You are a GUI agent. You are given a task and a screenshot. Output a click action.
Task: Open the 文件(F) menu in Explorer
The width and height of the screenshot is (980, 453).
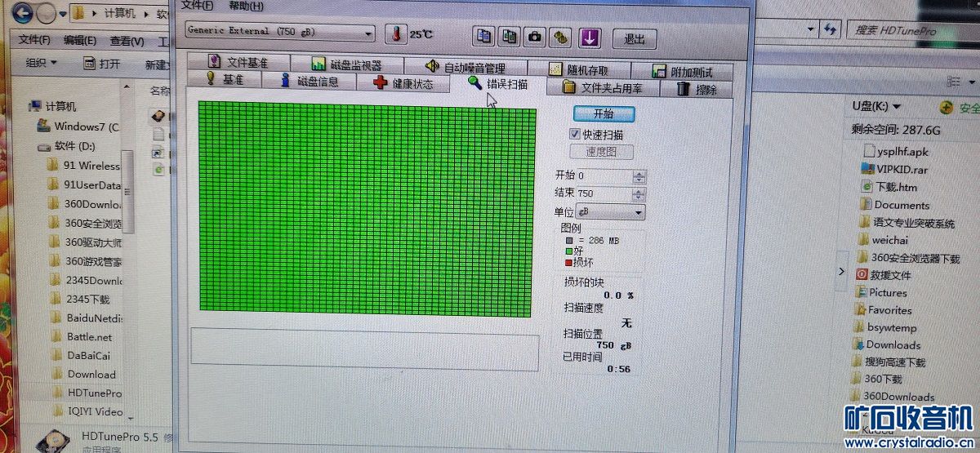coord(34,40)
